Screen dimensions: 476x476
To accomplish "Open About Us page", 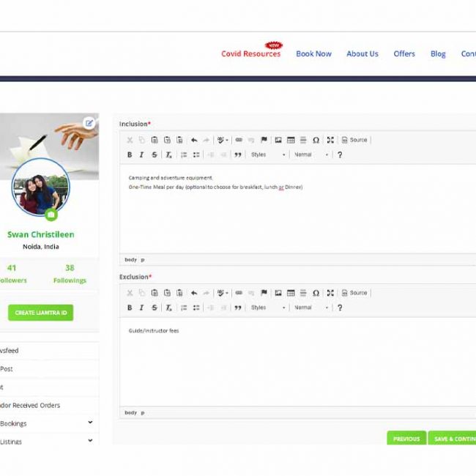I will click(362, 53).
